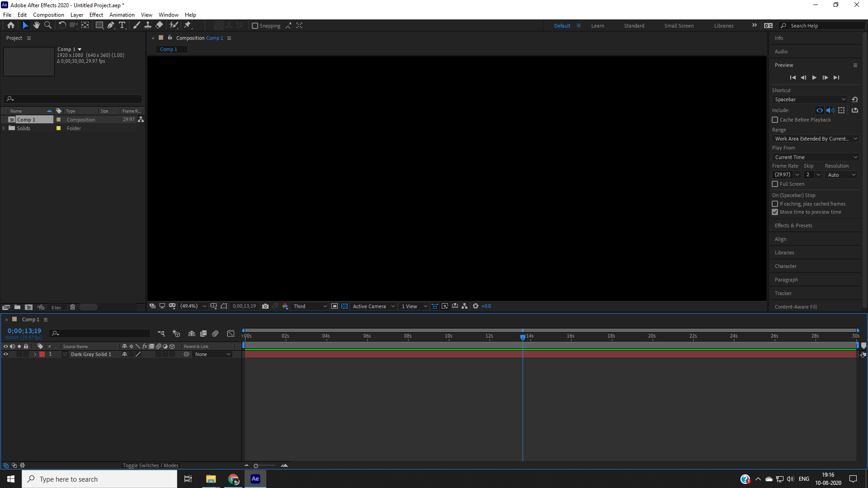Select the Hand tool
868x488 pixels.
point(37,25)
